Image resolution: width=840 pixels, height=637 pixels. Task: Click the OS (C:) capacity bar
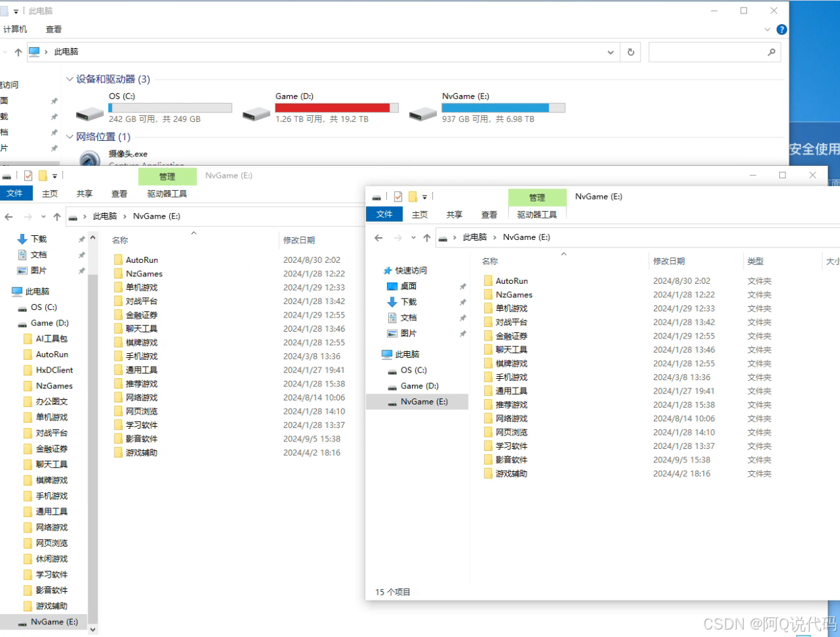[x=170, y=108]
